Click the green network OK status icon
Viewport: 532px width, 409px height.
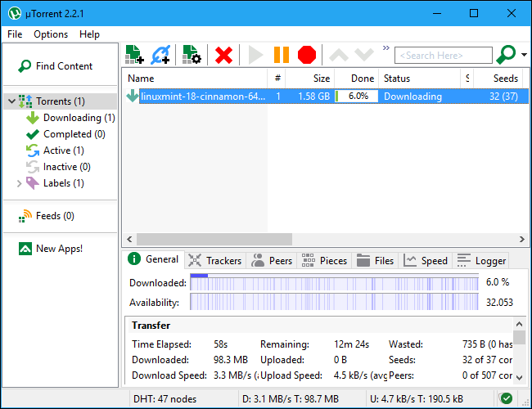[x=506, y=398]
